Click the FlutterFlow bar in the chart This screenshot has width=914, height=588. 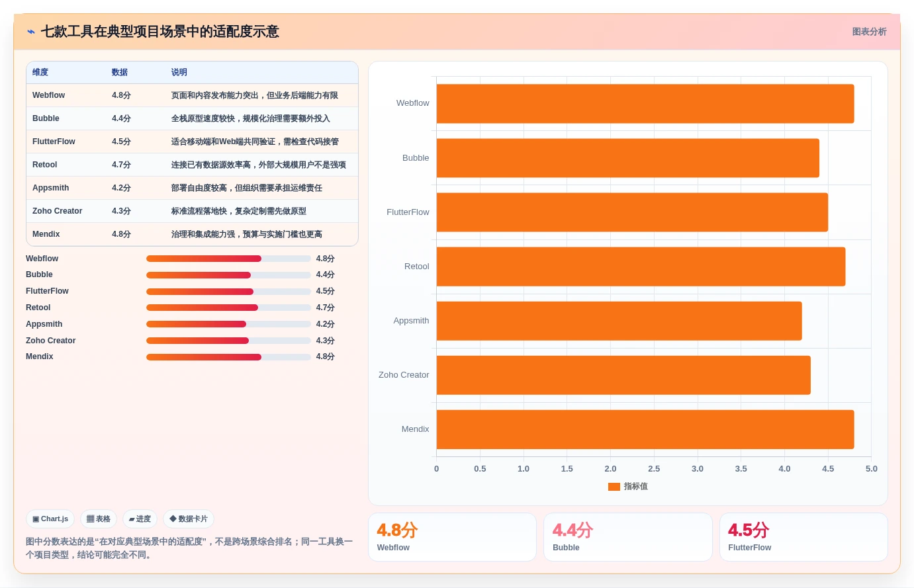pos(632,212)
